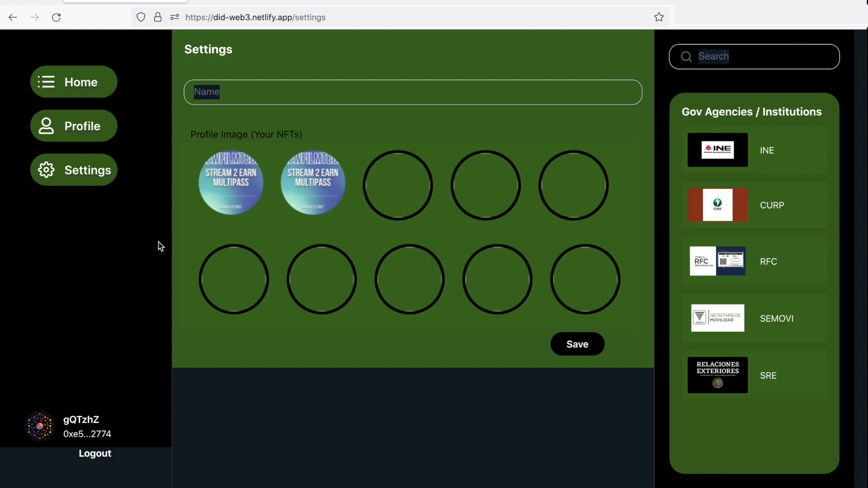Image resolution: width=868 pixels, height=488 pixels.
Task: Click the Profile navigation icon
Action: pos(46,126)
